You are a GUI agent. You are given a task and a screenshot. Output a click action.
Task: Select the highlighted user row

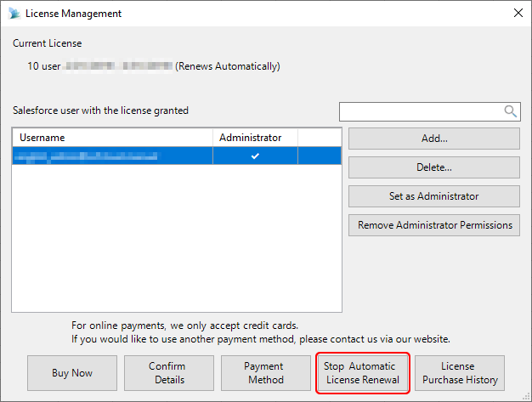tap(177, 156)
